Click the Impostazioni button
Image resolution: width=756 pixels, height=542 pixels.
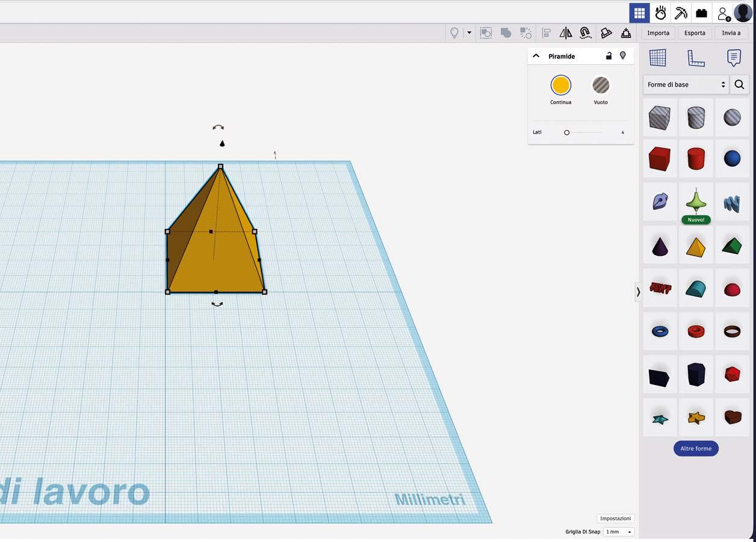click(615, 519)
